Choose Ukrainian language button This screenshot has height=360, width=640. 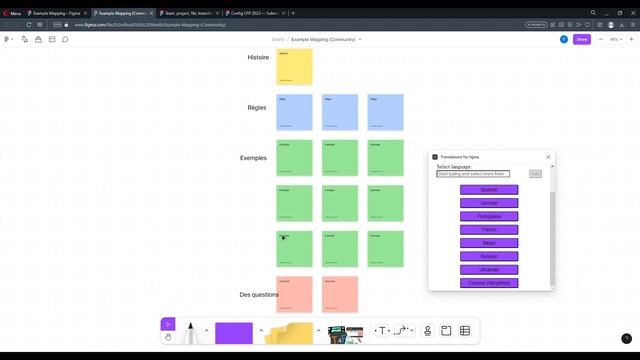point(489,270)
